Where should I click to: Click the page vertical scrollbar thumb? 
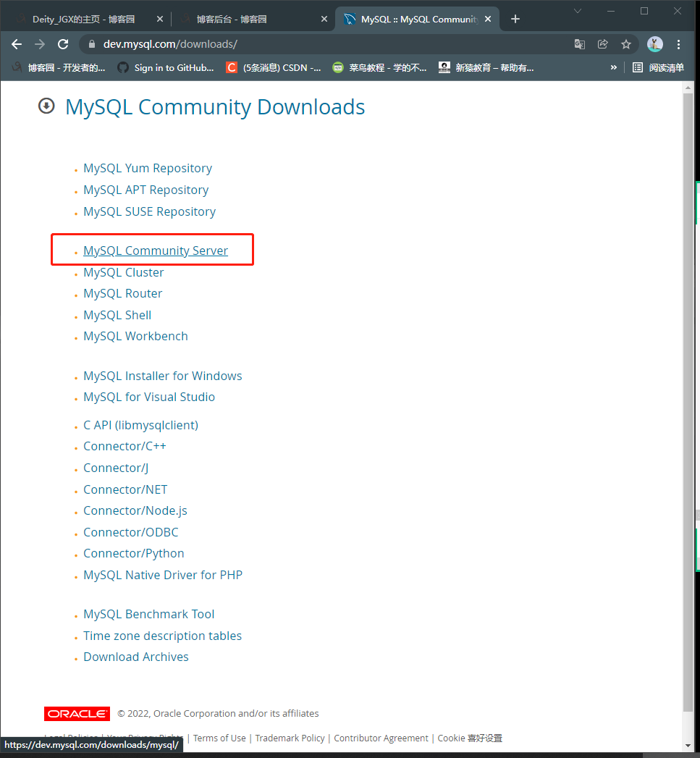tap(688, 403)
